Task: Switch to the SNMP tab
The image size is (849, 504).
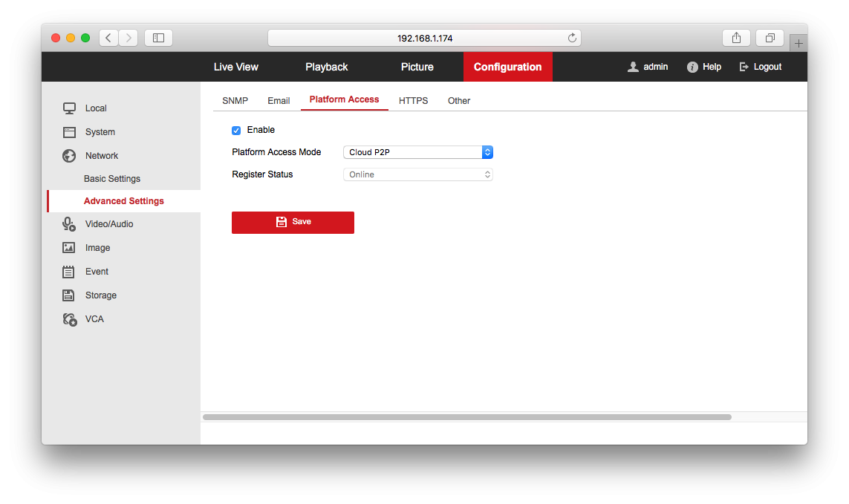Action: click(235, 101)
